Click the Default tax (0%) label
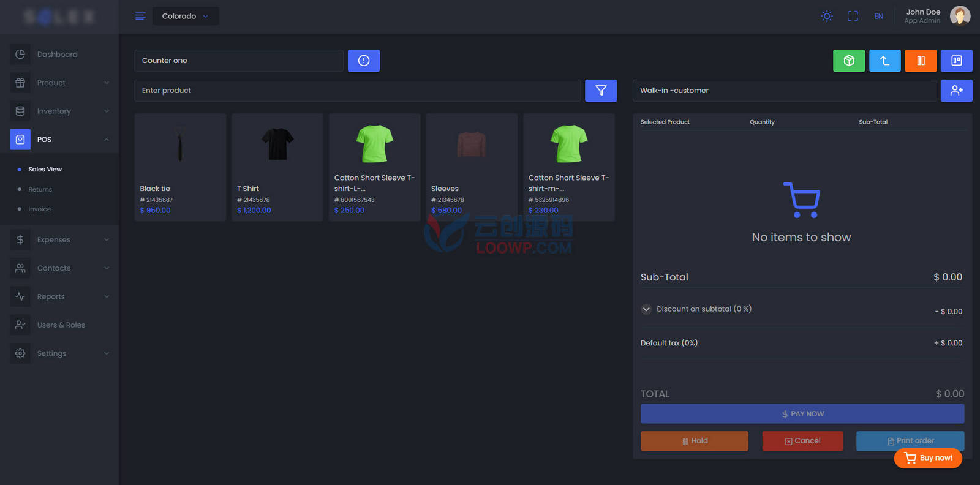Viewport: 980px width, 485px height. click(669, 343)
